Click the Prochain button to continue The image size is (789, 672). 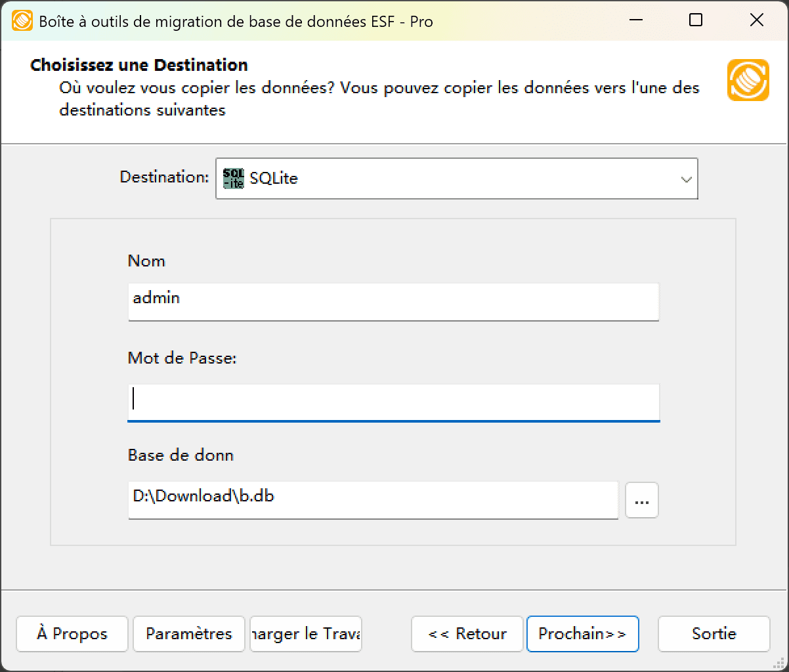pyautogui.click(x=583, y=634)
